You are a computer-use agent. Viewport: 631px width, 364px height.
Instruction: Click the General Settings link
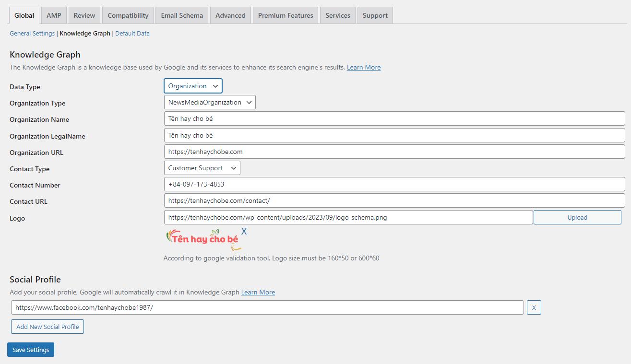32,34
